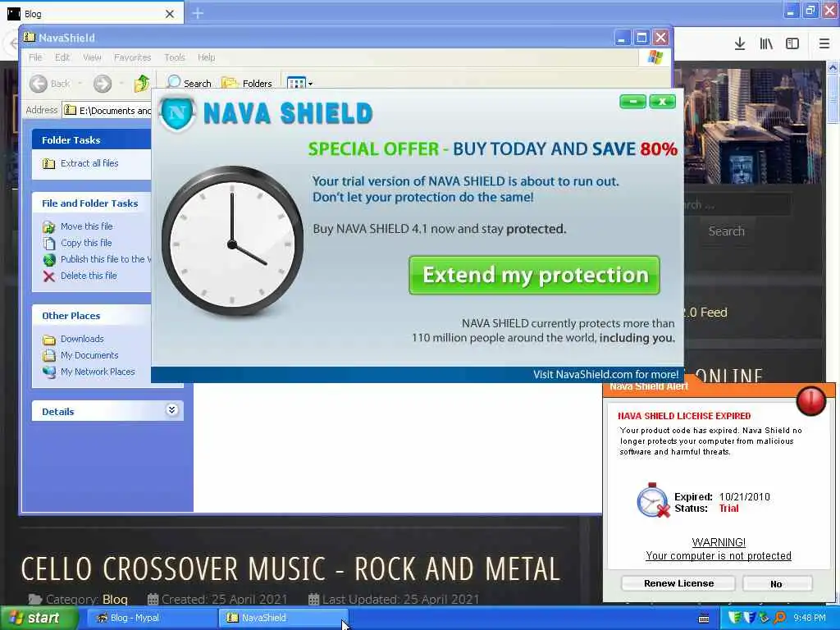This screenshot has height=630, width=840.
Task: Open the Tools menu
Action: click(x=174, y=57)
